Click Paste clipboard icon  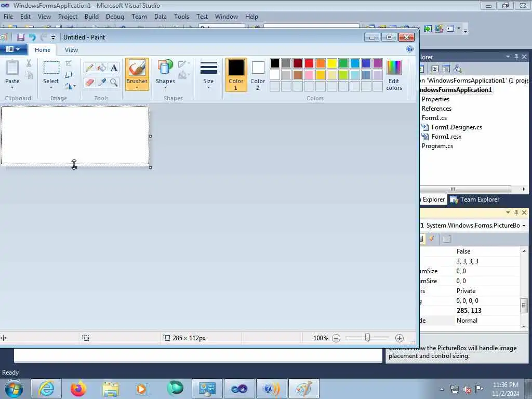12,68
